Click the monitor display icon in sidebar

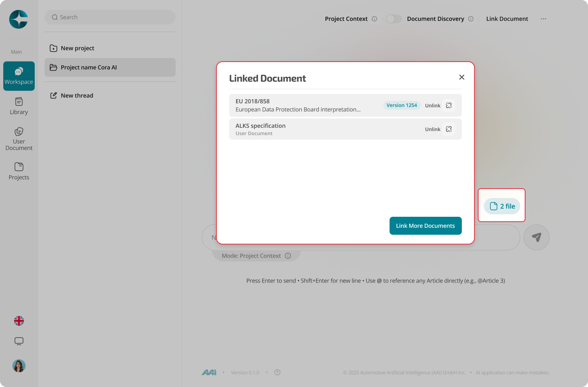click(x=19, y=341)
